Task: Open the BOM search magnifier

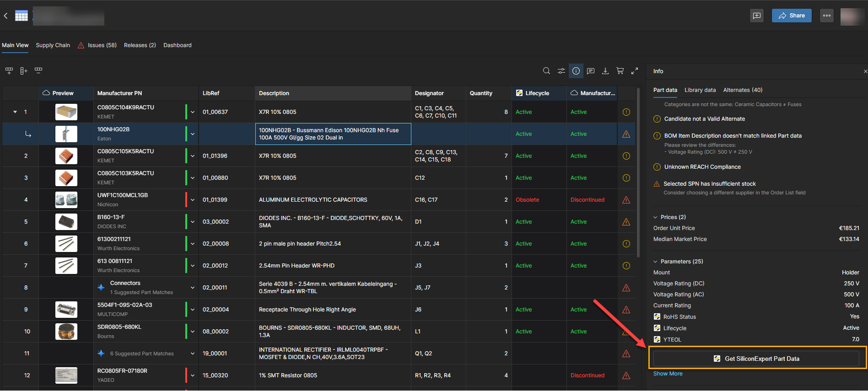Action: point(546,71)
